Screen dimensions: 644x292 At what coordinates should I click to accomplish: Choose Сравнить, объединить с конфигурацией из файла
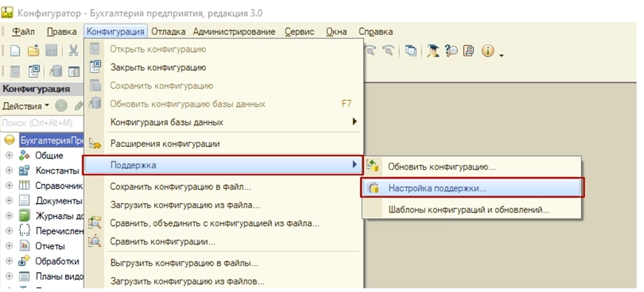[x=224, y=223]
